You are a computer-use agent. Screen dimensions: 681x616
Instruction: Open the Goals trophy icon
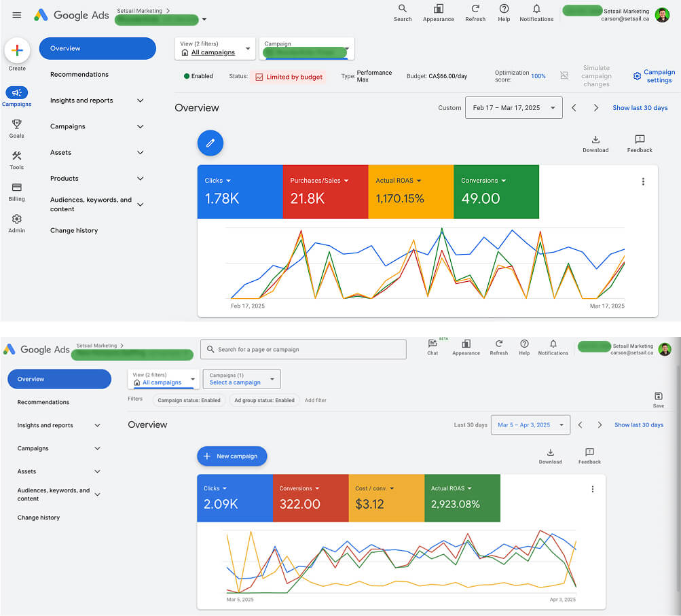pos(17,124)
